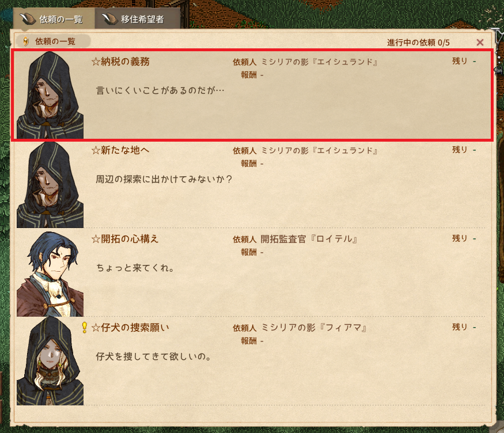
Task: Click the quill icon on 移住希望者 tab
Action: (110, 19)
